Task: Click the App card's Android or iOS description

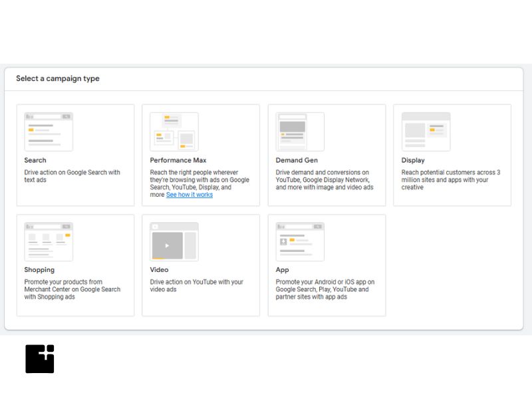Action: [x=325, y=289]
